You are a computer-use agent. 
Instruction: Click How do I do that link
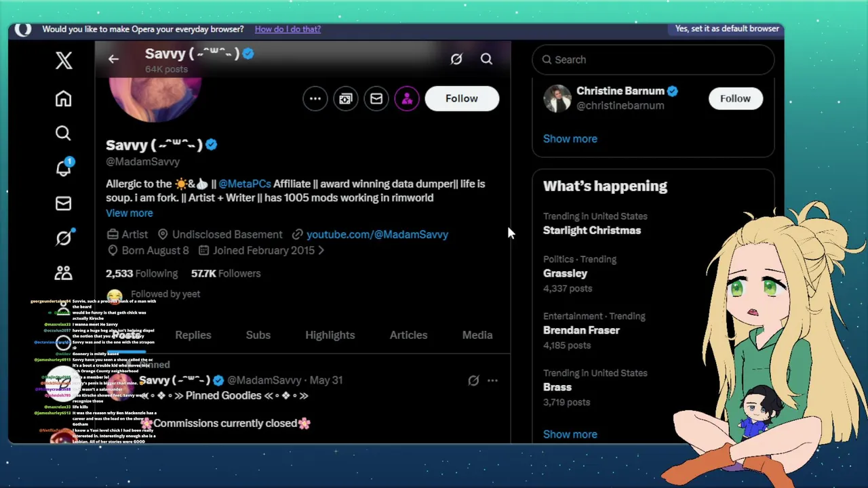point(288,29)
